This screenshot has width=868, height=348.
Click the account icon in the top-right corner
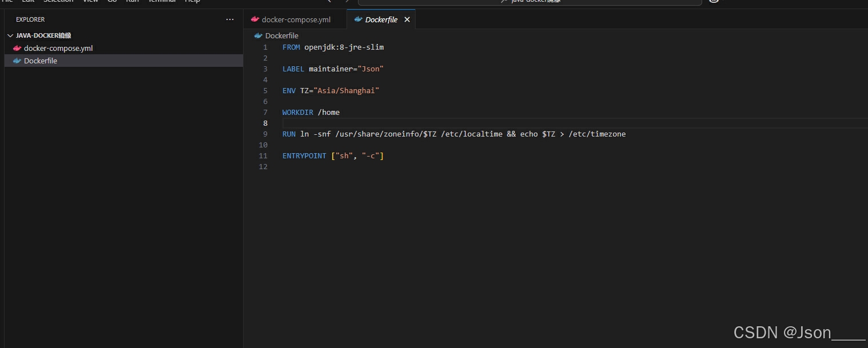click(714, 2)
